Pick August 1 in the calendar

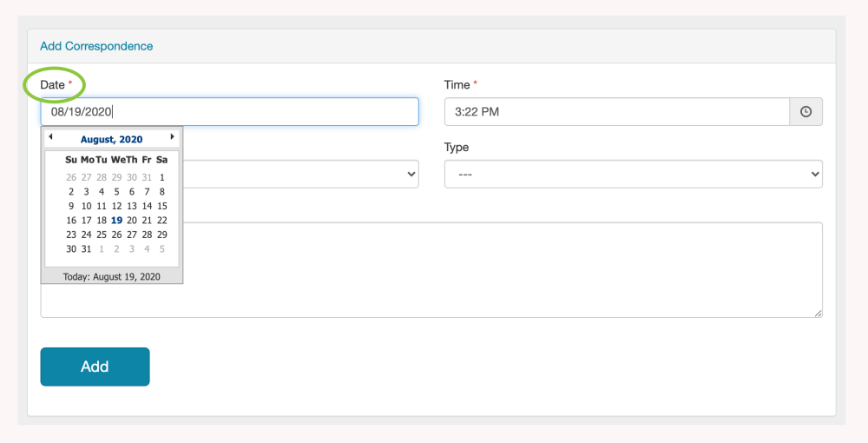(162, 177)
